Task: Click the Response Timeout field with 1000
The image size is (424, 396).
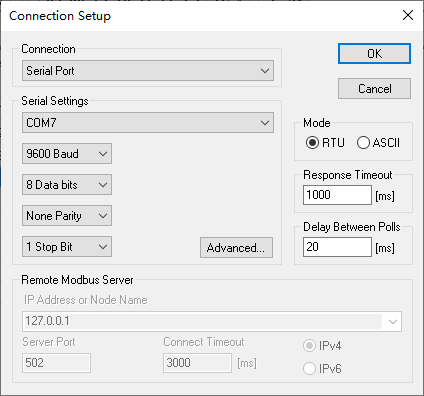Action: (337, 195)
